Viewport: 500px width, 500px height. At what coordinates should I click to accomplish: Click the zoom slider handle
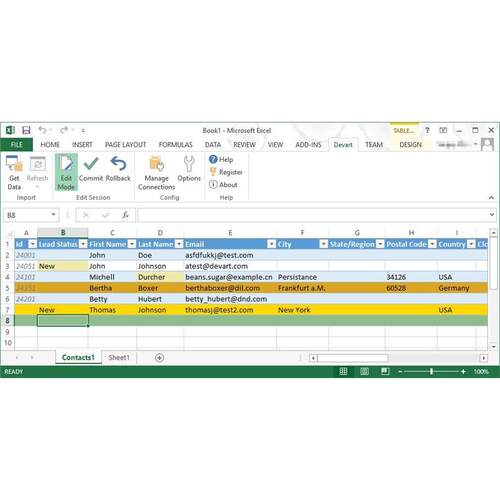point(431,371)
